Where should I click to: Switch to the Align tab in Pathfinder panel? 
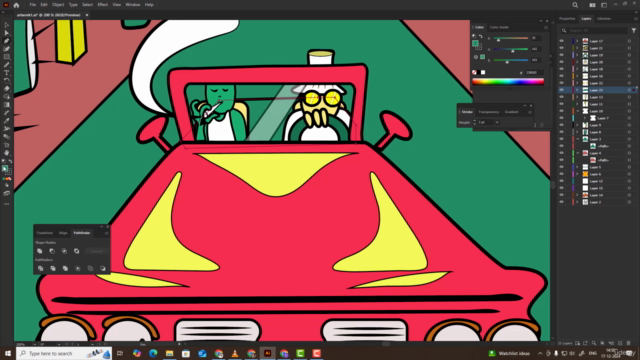63,233
